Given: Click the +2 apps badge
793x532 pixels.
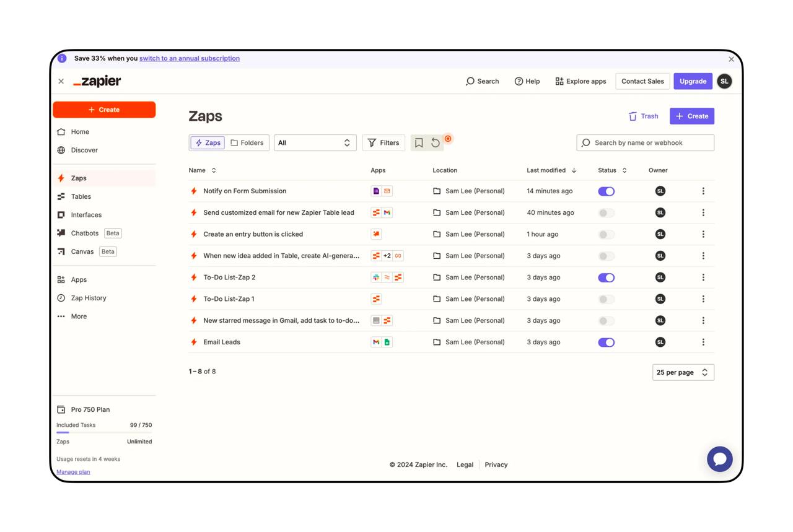Looking at the screenshot, I should pos(387,256).
